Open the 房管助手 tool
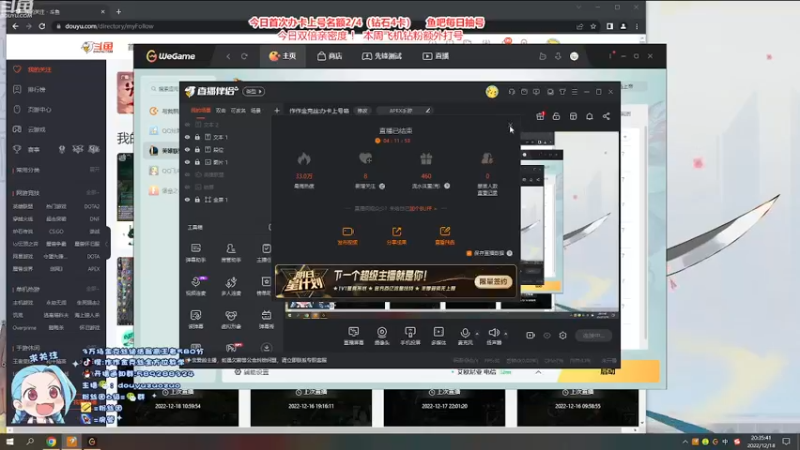The image size is (800, 450). pyautogui.click(x=231, y=253)
